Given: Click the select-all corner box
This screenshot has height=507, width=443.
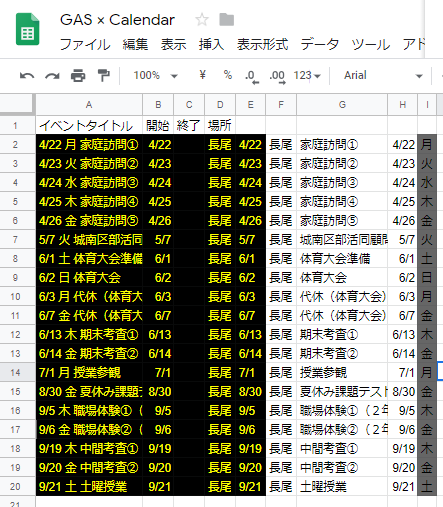Looking at the screenshot, I should (17, 105).
